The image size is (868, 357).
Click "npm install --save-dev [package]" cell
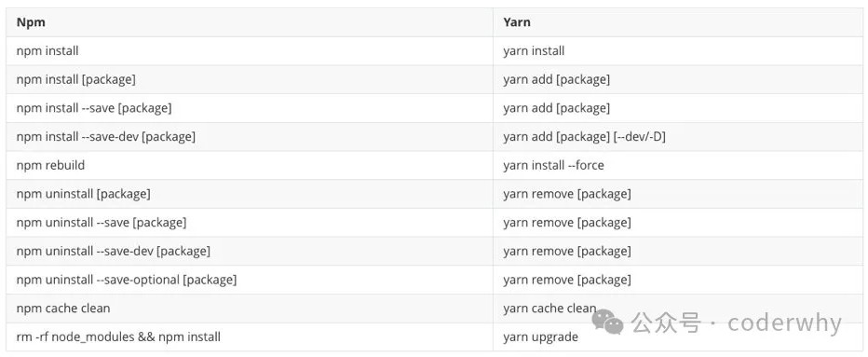tap(250, 136)
